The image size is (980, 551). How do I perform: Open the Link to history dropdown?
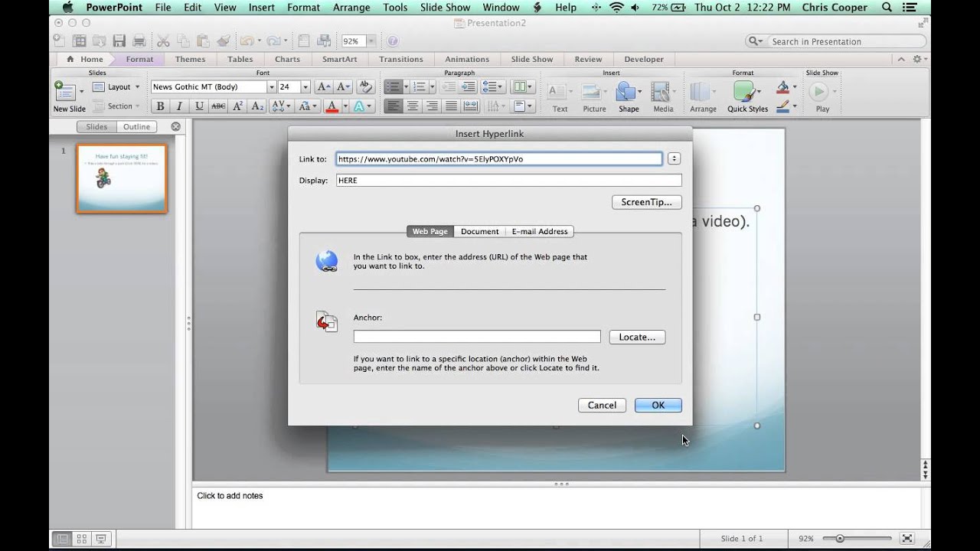674,159
